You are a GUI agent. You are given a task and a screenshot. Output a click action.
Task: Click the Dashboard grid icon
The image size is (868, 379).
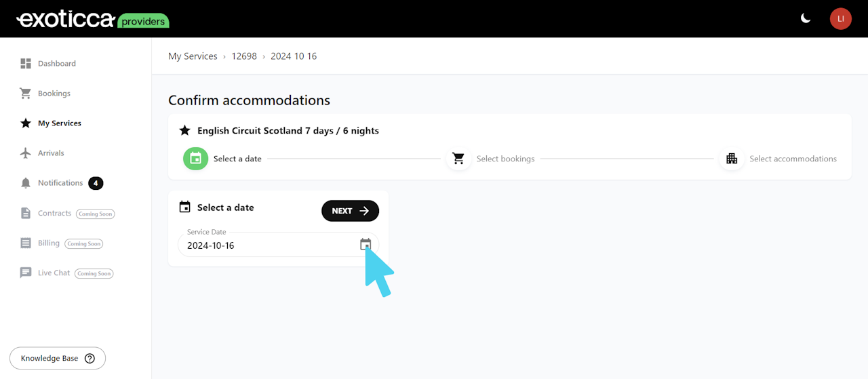point(26,64)
